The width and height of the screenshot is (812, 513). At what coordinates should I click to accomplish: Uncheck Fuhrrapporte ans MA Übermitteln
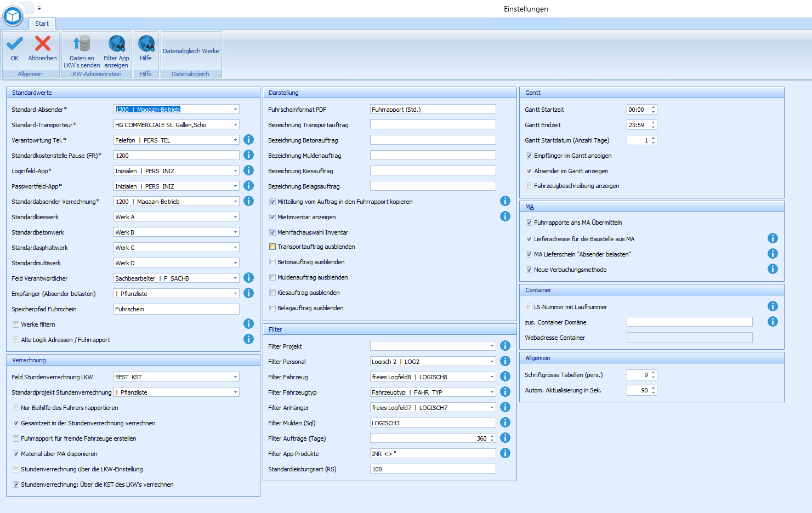[x=529, y=223]
